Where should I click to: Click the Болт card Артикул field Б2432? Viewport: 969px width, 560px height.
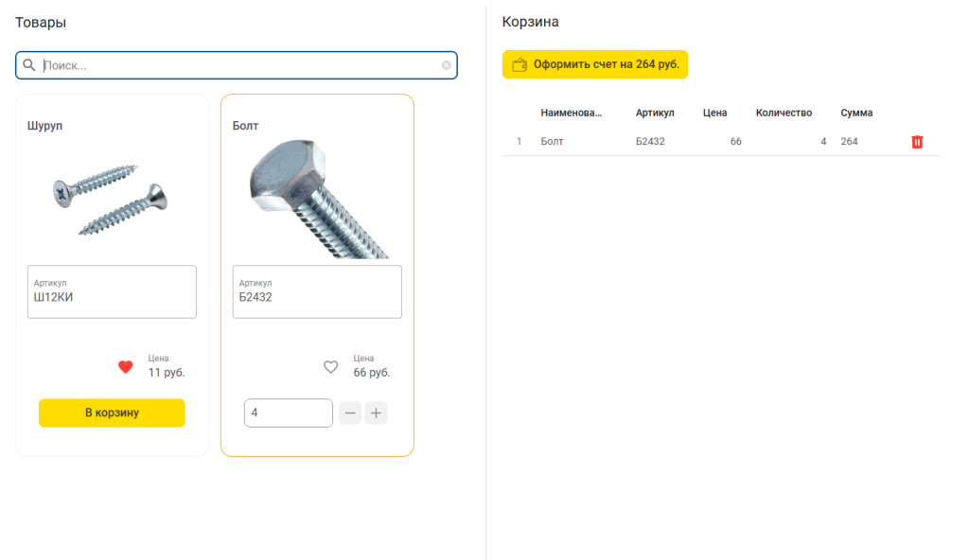(317, 291)
